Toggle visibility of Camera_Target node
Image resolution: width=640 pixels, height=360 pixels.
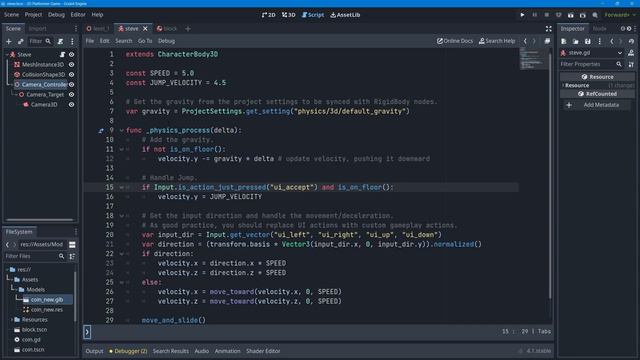tap(71, 95)
